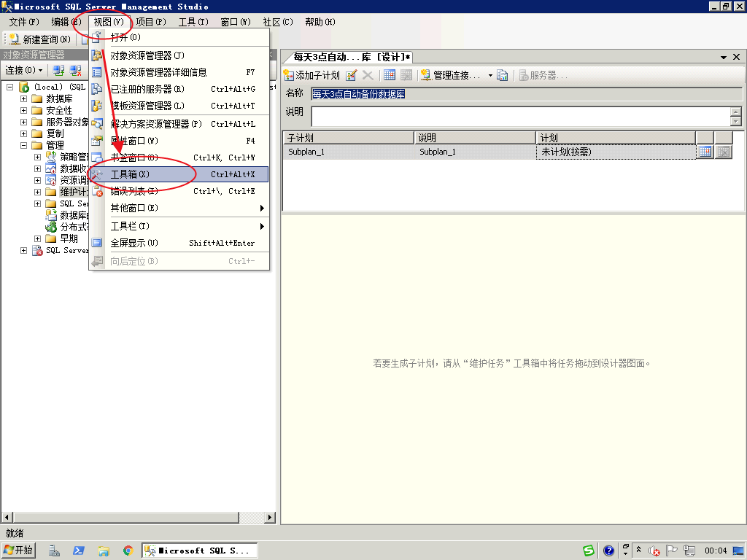Select 属性窗口(W) menu entry
This screenshot has height=560, width=747.
179,141
